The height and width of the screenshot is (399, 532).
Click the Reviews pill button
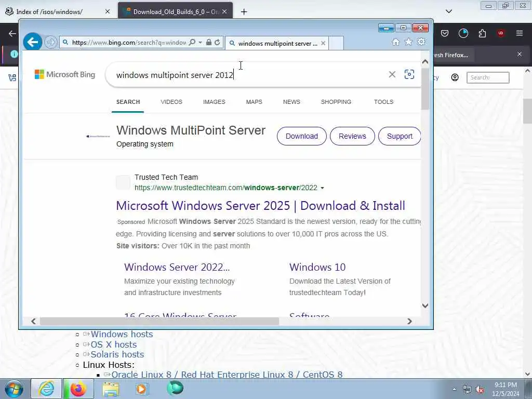tap(352, 136)
